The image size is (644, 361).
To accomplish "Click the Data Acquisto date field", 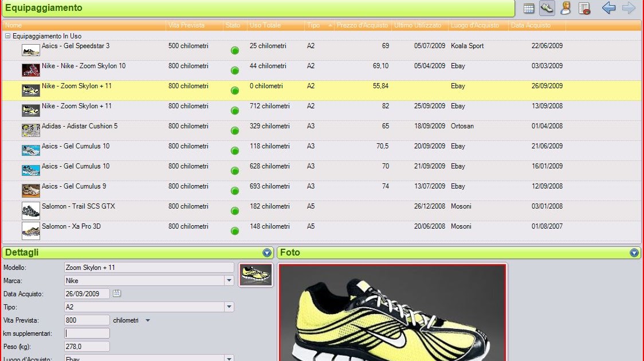I will pyautogui.click(x=87, y=293).
